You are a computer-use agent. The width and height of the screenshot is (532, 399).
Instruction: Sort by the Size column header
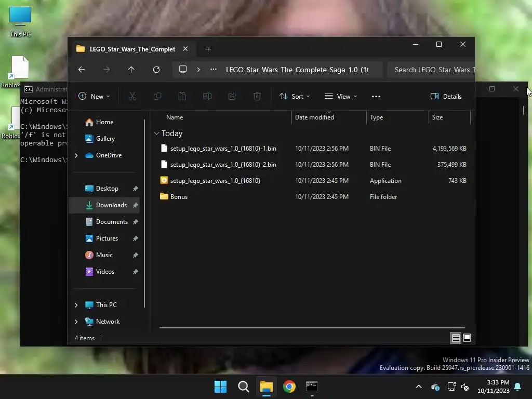[437, 117]
